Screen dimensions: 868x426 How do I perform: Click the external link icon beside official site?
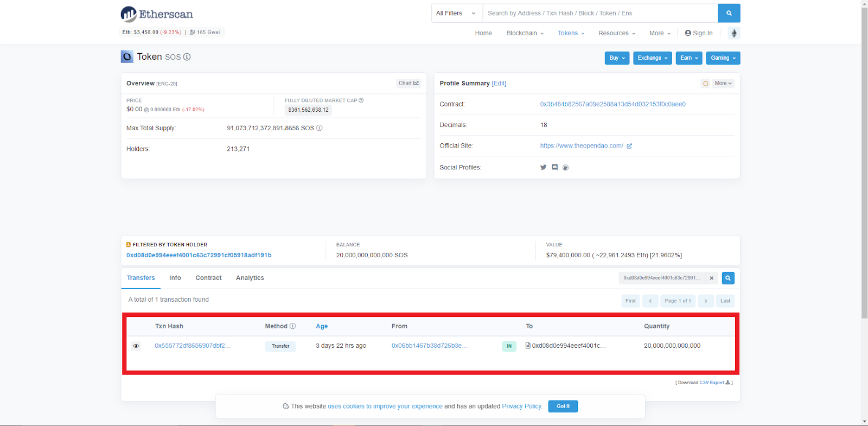coord(629,146)
